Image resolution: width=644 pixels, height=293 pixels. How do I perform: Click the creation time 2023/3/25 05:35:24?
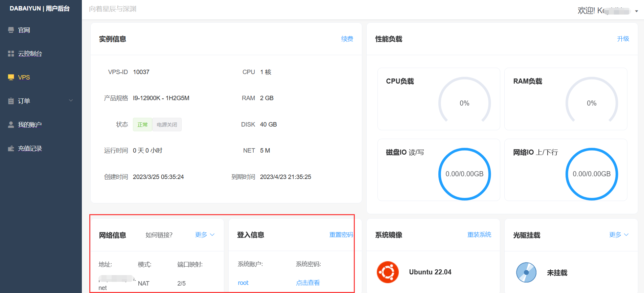pos(158,177)
